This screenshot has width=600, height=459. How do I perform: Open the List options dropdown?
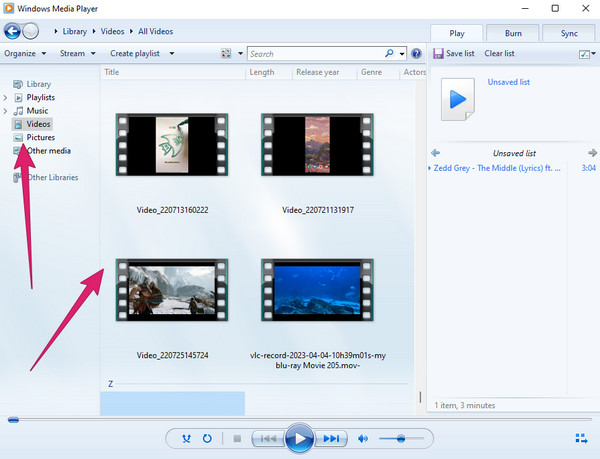tap(587, 54)
